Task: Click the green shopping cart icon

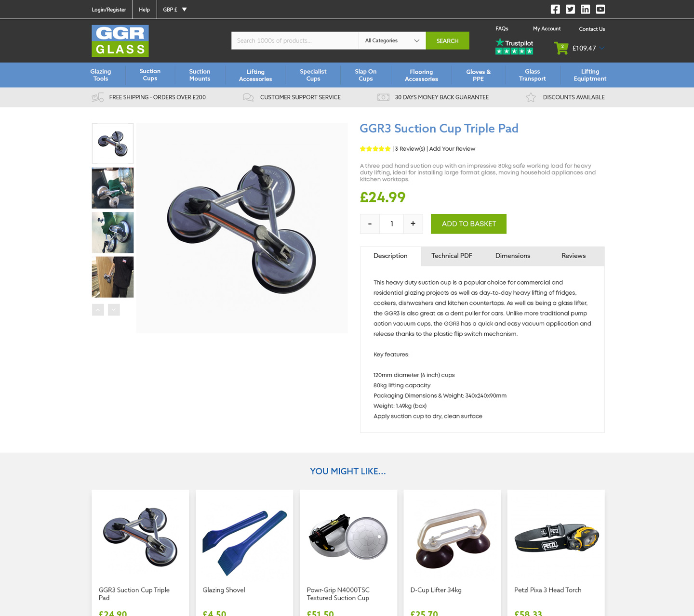Action: [561, 48]
